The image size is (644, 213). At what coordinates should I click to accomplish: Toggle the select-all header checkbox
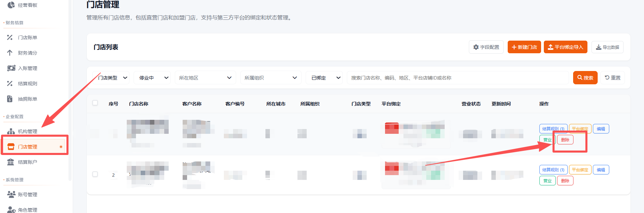coord(95,103)
